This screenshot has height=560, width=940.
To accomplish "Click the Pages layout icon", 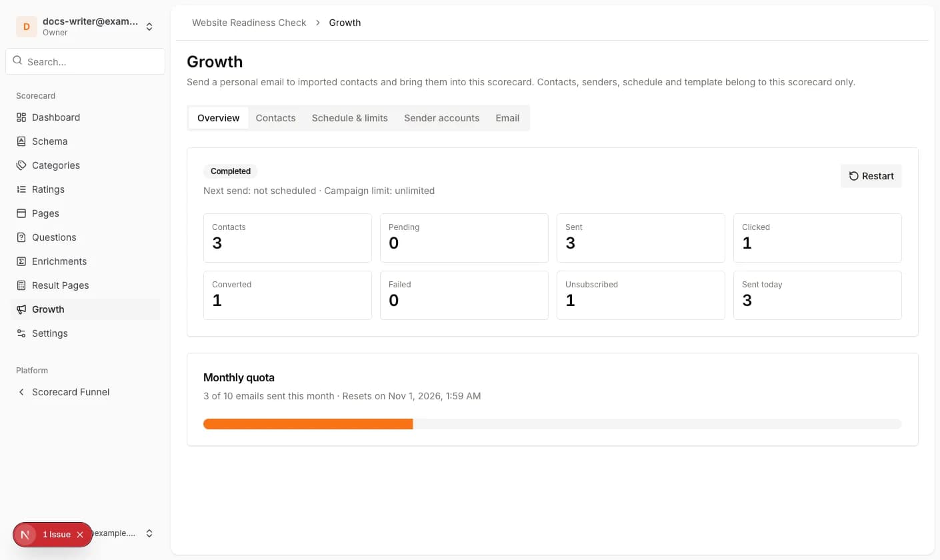I will pyautogui.click(x=21, y=213).
